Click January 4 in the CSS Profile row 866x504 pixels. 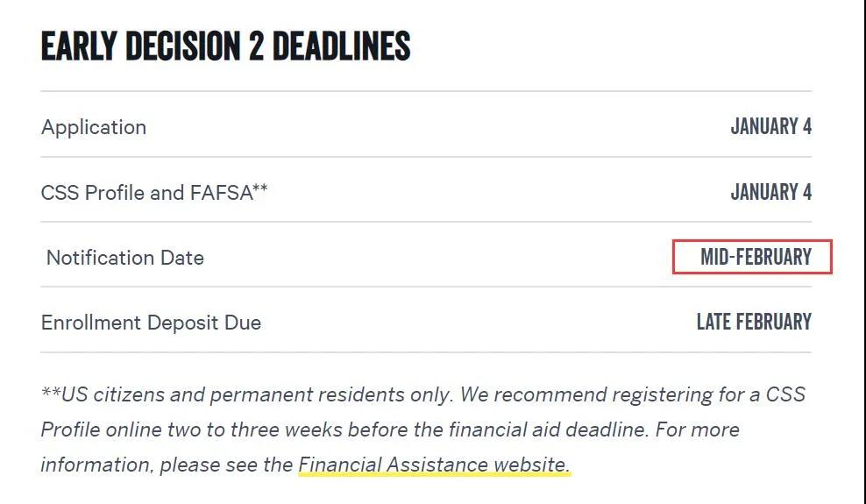point(770,192)
